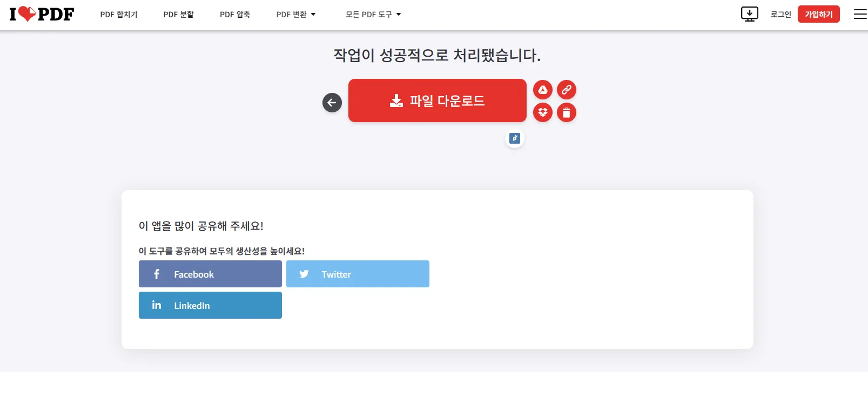Open the PDF 압축 menu item

click(x=235, y=15)
